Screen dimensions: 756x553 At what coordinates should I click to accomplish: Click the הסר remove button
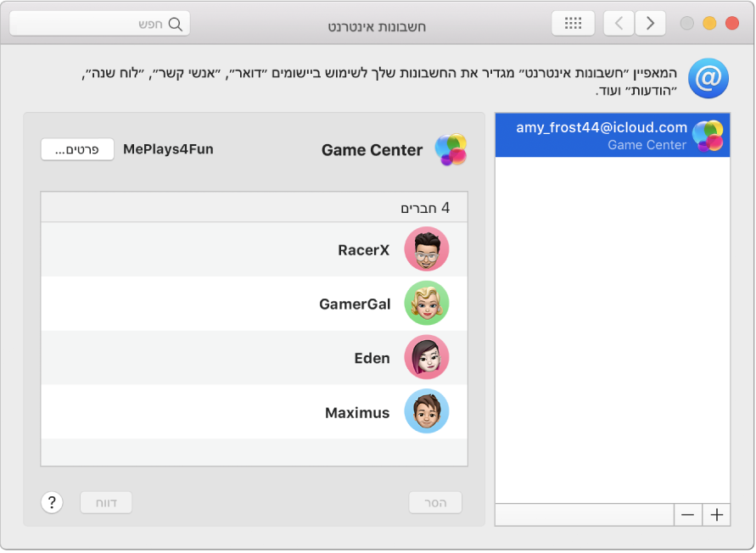click(x=435, y=503)
